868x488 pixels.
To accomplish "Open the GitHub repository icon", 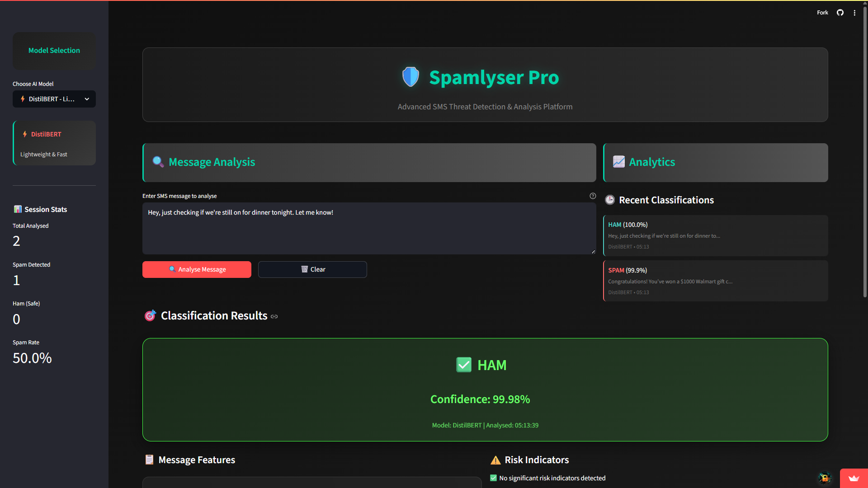I will tap(840, 13).
